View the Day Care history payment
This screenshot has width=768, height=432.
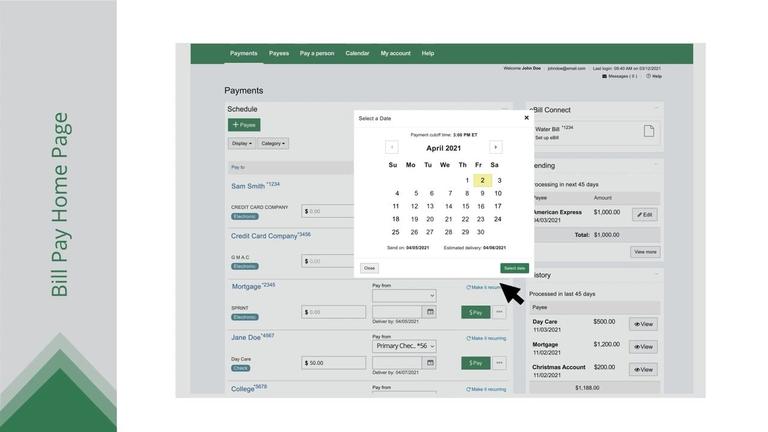pyautogui.click(x=643, y=324)
